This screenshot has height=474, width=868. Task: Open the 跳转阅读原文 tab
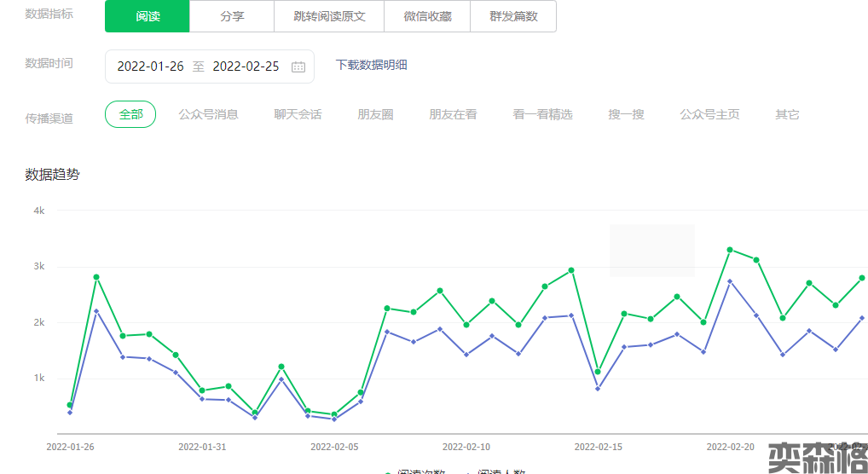click(329, 16)
